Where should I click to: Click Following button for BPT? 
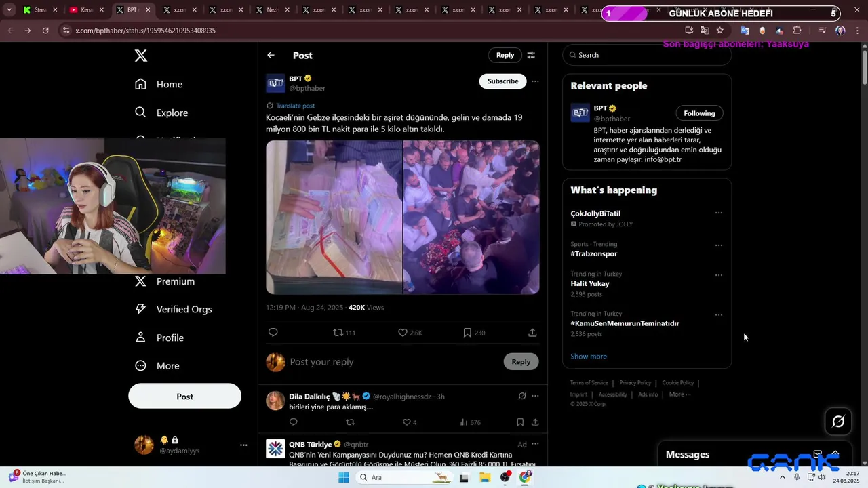point(699,113)
